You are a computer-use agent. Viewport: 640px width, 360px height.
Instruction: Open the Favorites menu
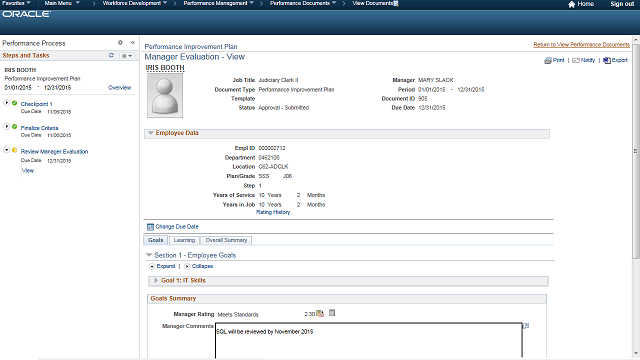16,3
